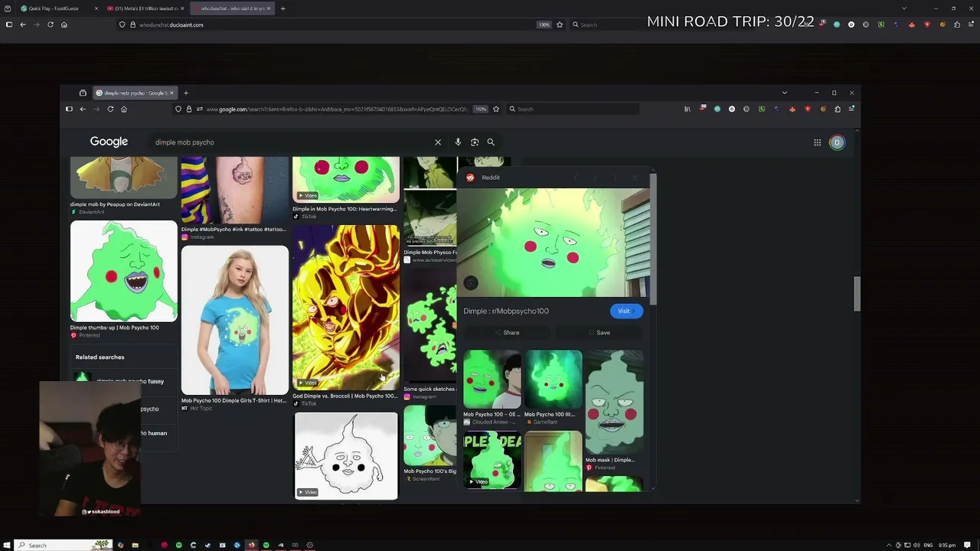Image resolution: width=980 pixels, height=551 pixels.
Task: Open home page in the Google window
Action: tap(124, 109)
